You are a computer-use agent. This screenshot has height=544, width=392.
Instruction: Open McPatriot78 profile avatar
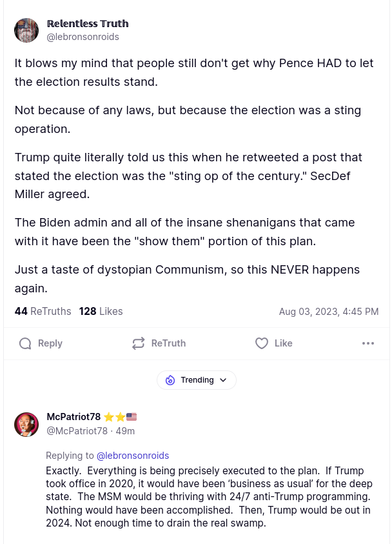26,425
